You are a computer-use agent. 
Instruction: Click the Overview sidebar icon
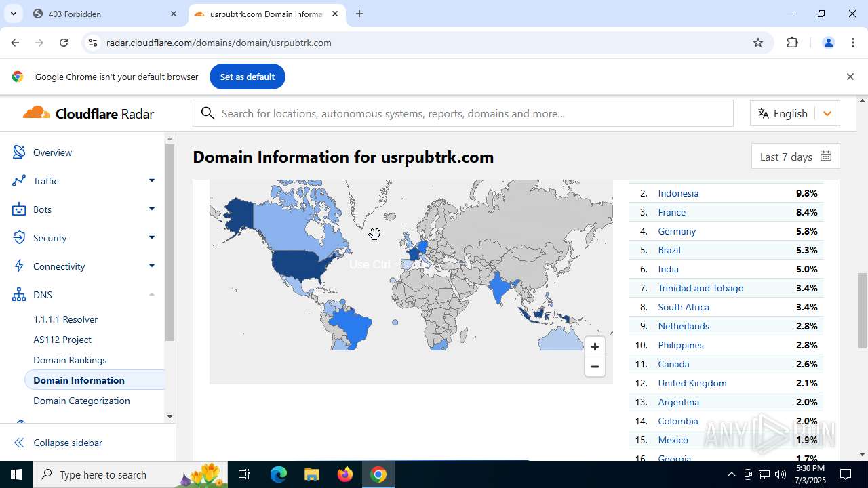[x=19, y=152]
